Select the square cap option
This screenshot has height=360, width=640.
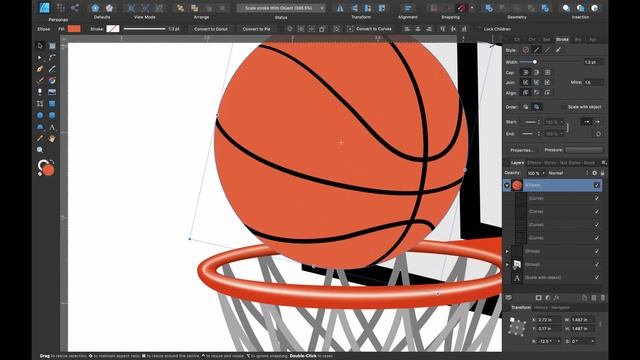(547, 72)
